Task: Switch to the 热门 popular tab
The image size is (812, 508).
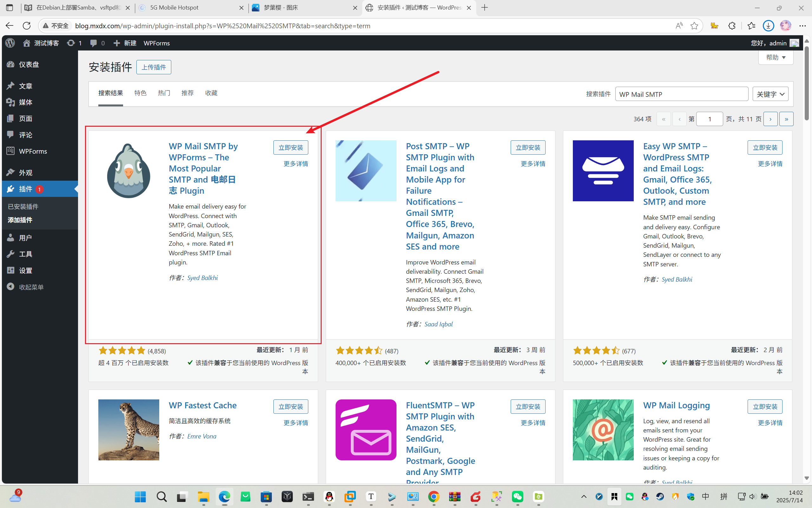Action: [164, 93]
